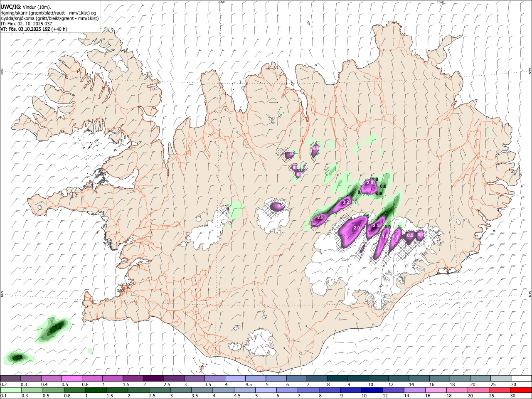Pick the white 30 mm snow scale swatch

pyautogui.click(x=522, y=379)
